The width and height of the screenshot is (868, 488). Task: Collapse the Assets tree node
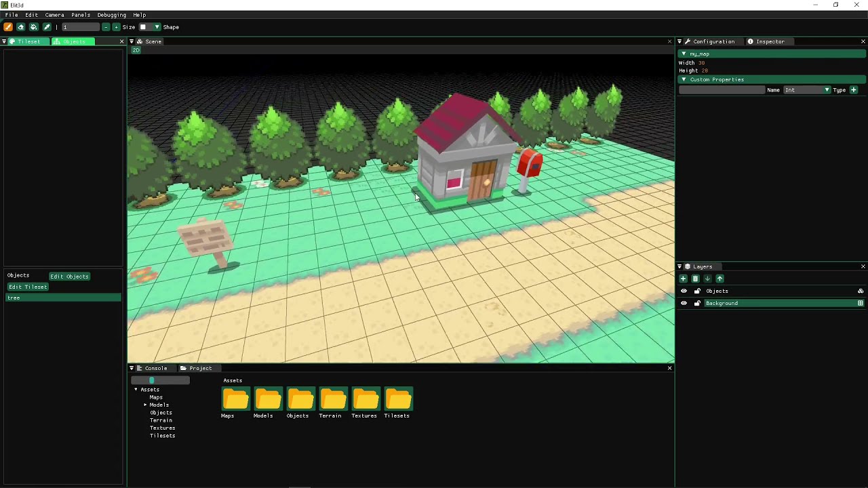click(136, 390)
